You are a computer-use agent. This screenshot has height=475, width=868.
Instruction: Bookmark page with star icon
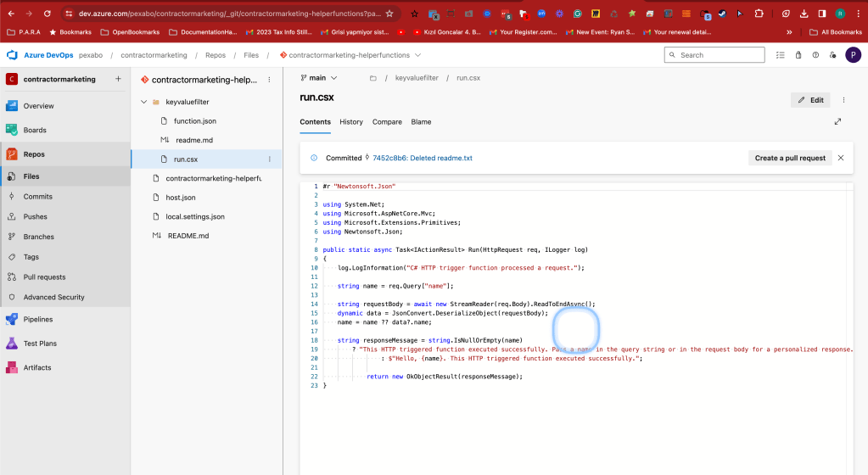click(389, 14)
